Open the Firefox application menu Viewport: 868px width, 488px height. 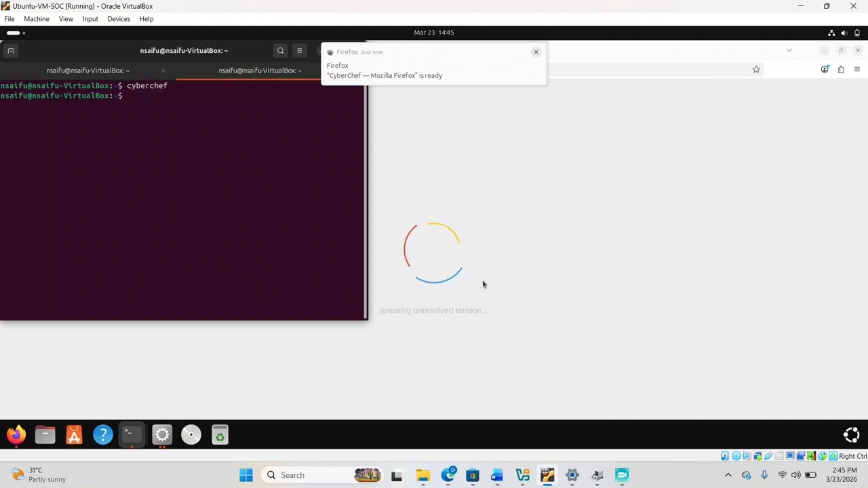pyautogui.click(x=857, y=69)
